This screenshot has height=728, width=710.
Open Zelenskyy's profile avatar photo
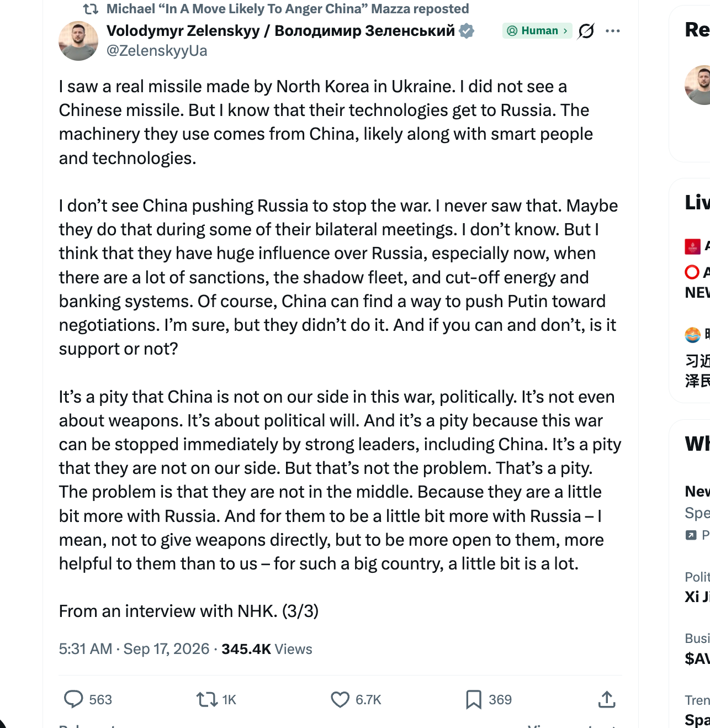pos(78,41)
